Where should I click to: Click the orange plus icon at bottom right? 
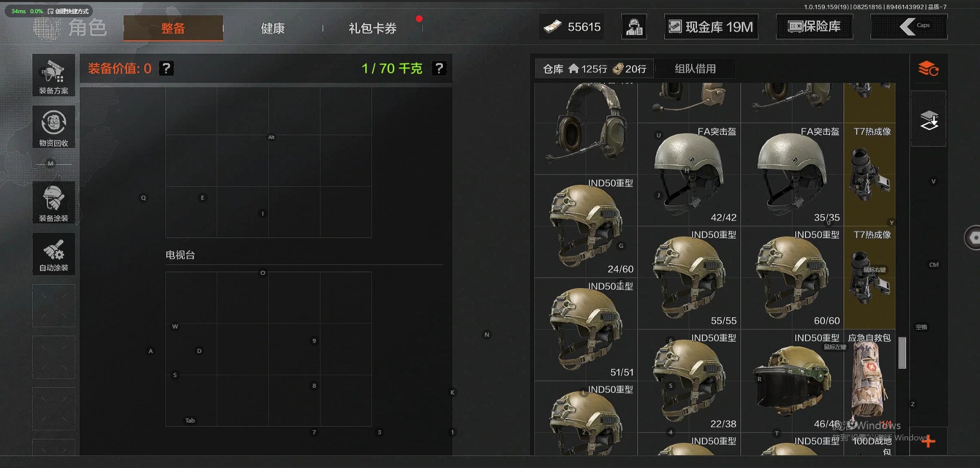pyautogui.click(x=928, y=441)
